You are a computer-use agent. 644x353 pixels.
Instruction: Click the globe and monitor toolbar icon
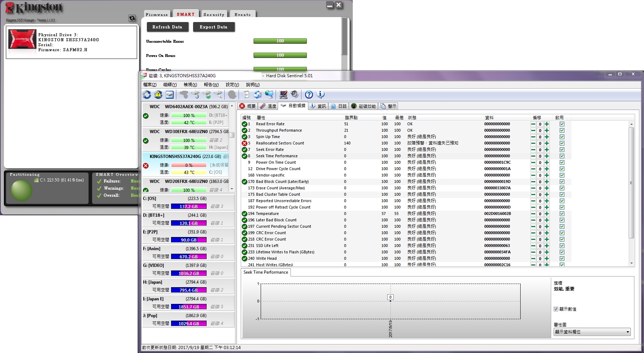(269, 95)
